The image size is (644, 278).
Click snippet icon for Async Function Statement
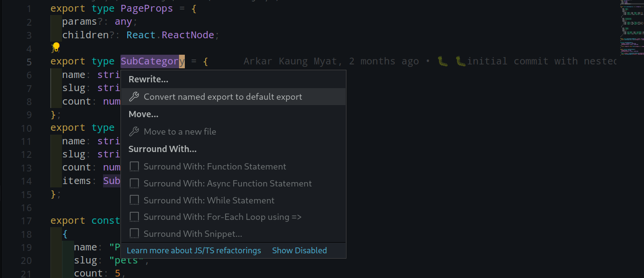[x=134, y=184]
